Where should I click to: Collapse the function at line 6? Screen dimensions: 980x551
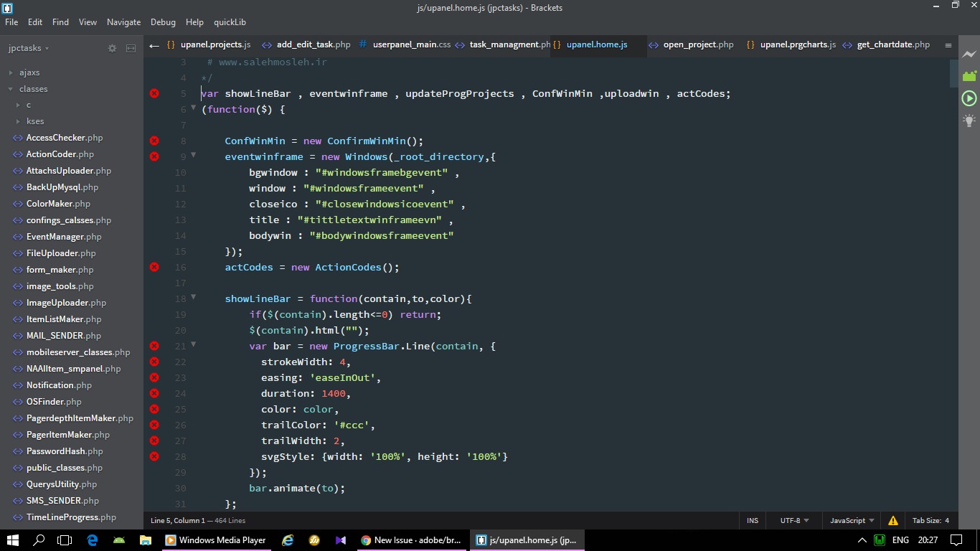[194, 108]
